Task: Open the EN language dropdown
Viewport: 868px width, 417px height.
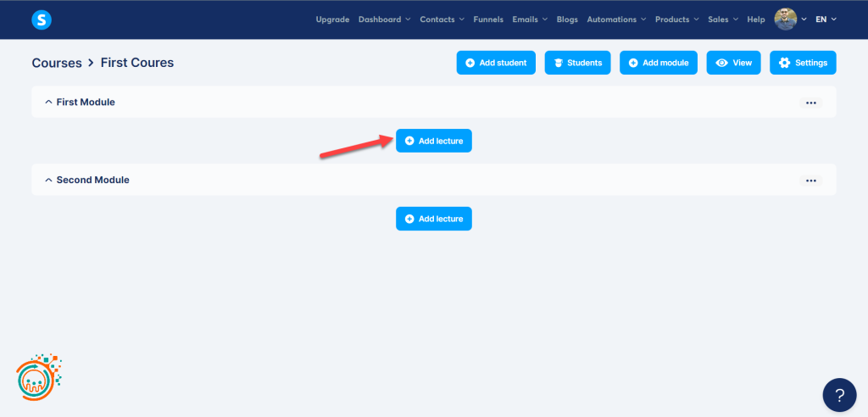Action: tap(826, 19)
